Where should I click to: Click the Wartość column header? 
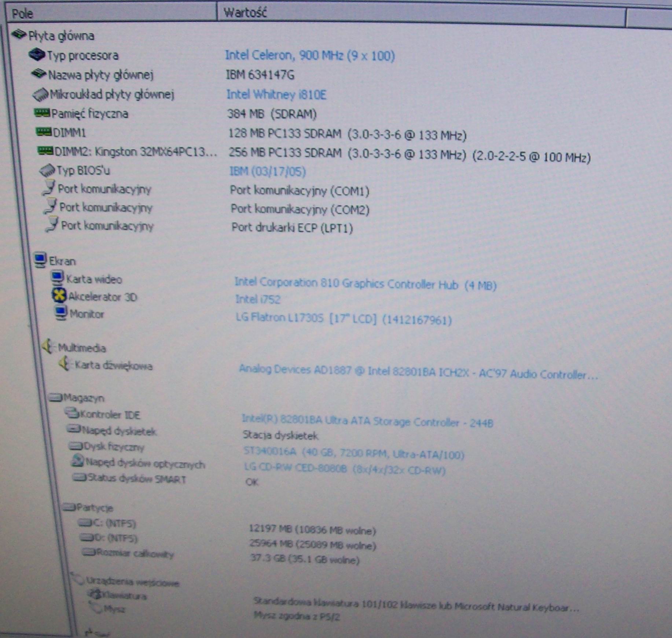[x=421, y=14]
